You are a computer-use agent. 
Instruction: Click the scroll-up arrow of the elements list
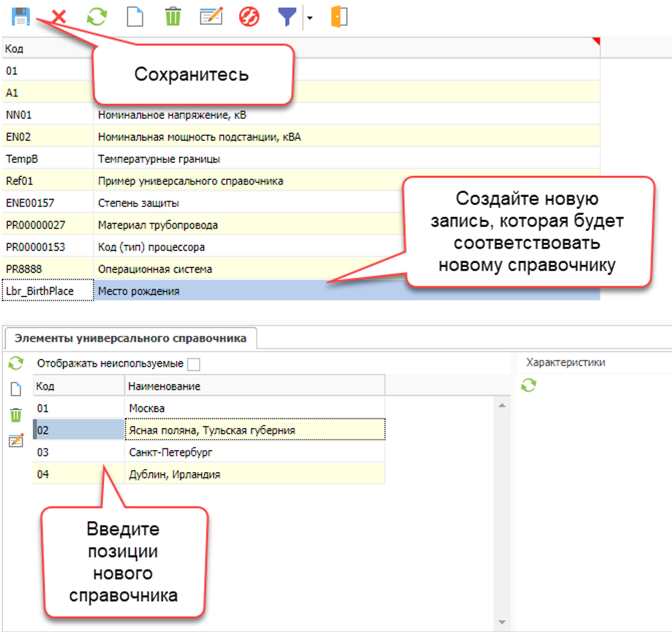click(502, 405)
